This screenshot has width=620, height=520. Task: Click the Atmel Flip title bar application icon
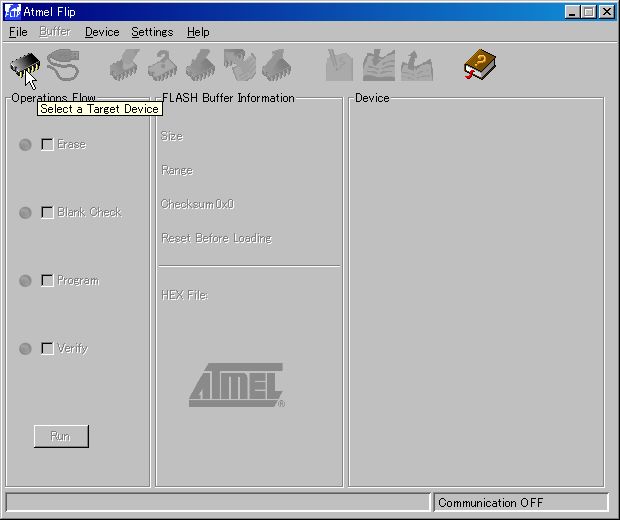point(12,12)
